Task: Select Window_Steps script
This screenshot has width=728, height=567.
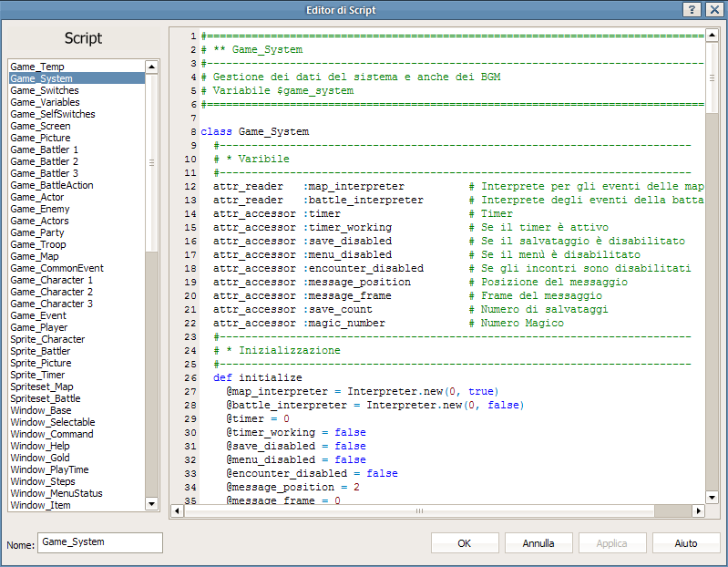Action: [x=77, y=481]
